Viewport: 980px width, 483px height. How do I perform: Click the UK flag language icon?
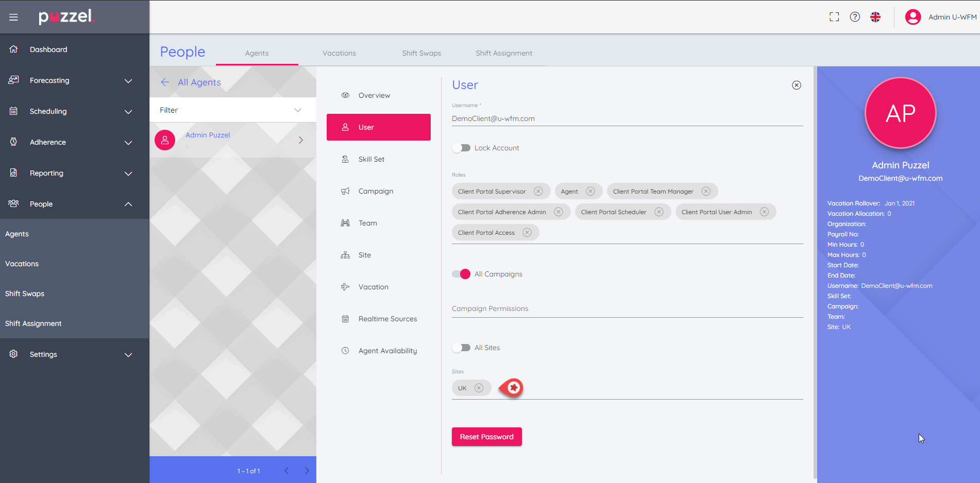[875, 17]
